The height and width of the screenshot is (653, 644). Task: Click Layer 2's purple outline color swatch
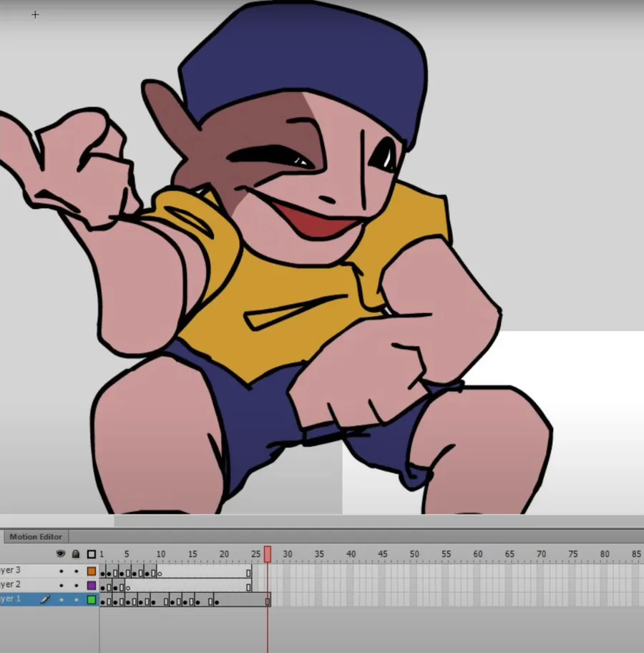[x=91, y=586]
